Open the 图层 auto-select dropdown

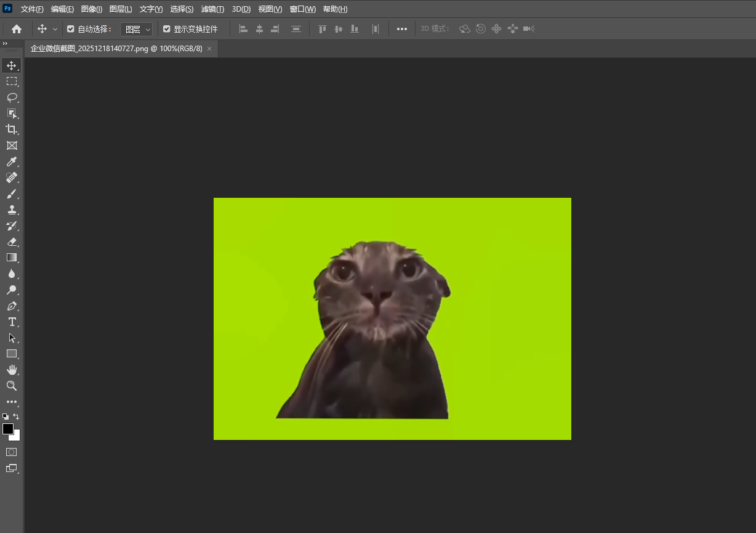coord(136,29)
